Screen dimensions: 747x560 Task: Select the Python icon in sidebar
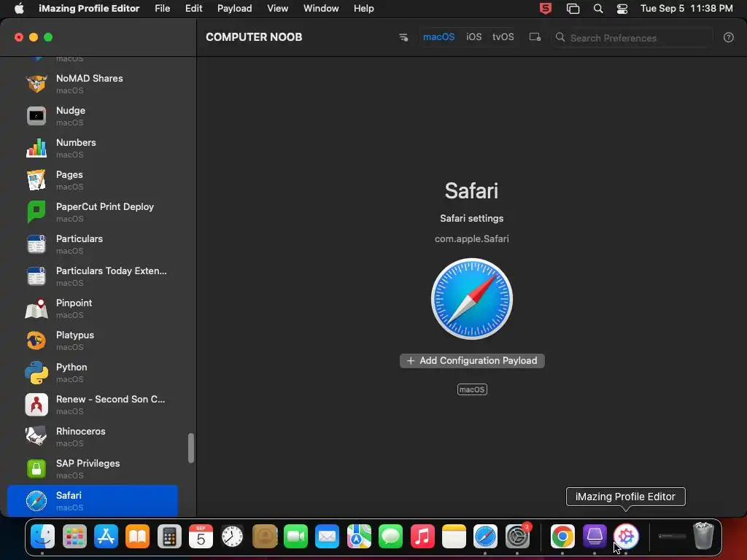tap(36, 373)
